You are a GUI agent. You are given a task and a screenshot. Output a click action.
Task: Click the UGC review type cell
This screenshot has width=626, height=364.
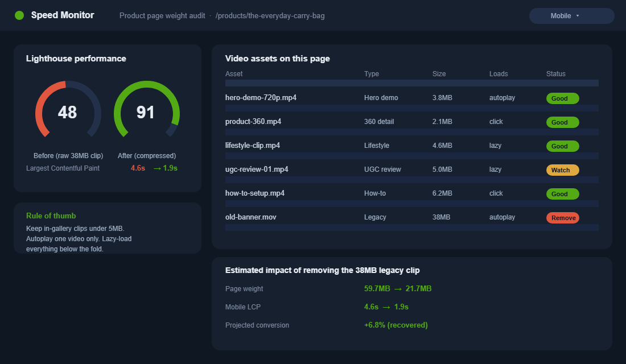tap(382, 169)
